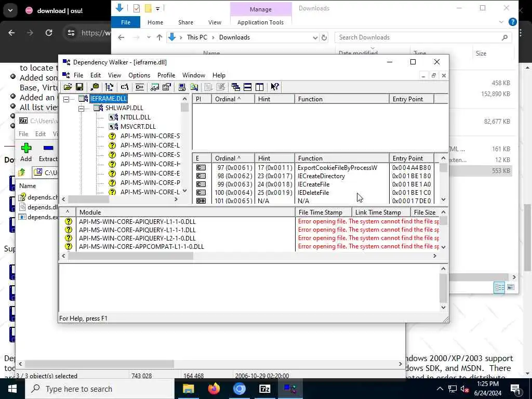
Task: Open File tab in Downloads Explorer window
Action: [x=126, y=22]
